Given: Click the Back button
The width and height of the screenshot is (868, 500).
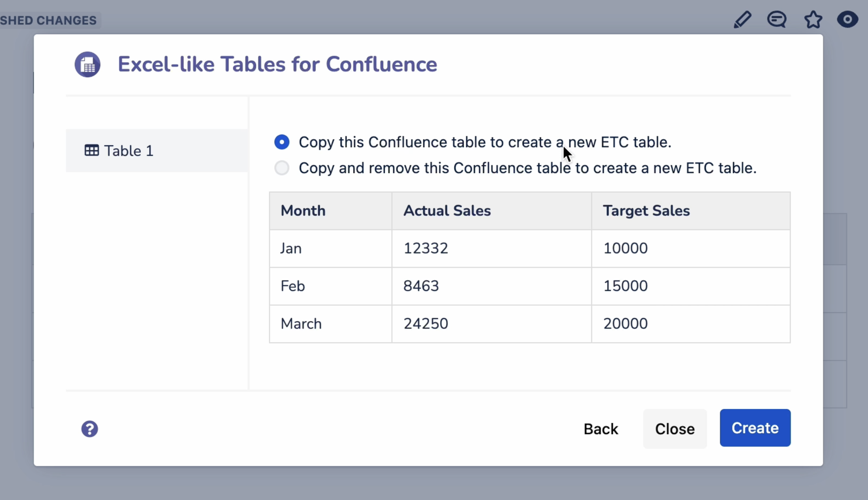Looking at the screenshot, I should (x=601, y=429).
